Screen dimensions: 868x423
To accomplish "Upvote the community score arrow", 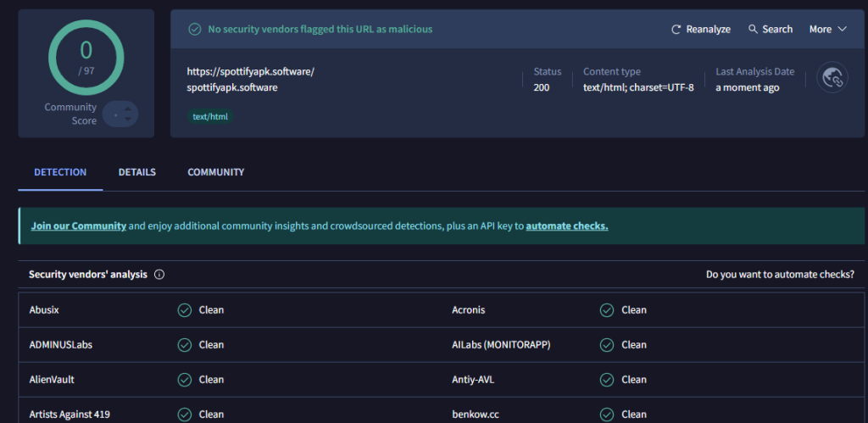I will point(128,109).
